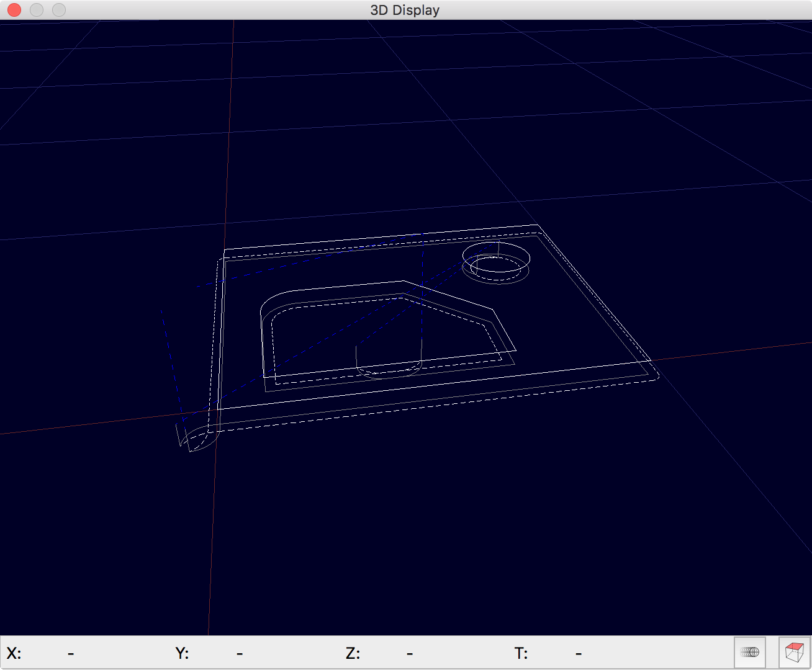The width and height of the screenshot is (812, 670).
Task: Click the red-topped cube view icon
Action: click(x=794, y=652)
